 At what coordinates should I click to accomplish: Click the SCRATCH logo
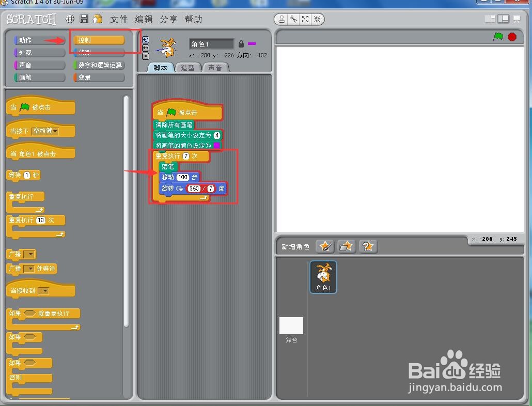(31, 19)
